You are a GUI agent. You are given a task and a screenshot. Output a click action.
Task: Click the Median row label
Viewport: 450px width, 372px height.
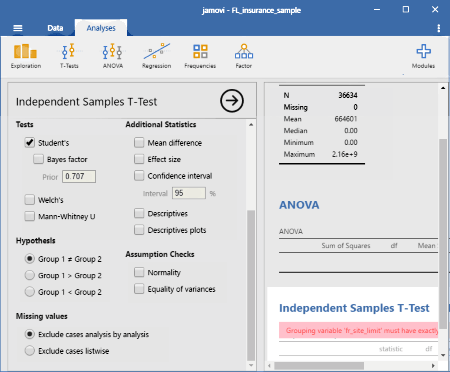click(295, 131)
